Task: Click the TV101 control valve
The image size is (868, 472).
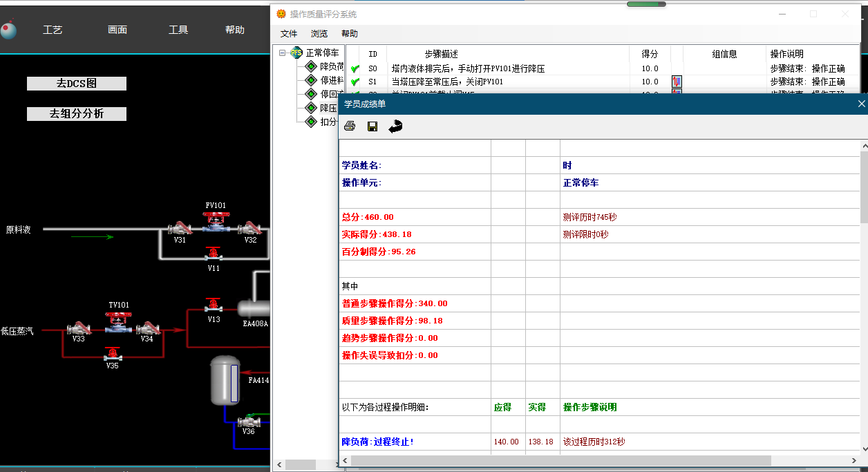Action: click(x=119, y=322)
